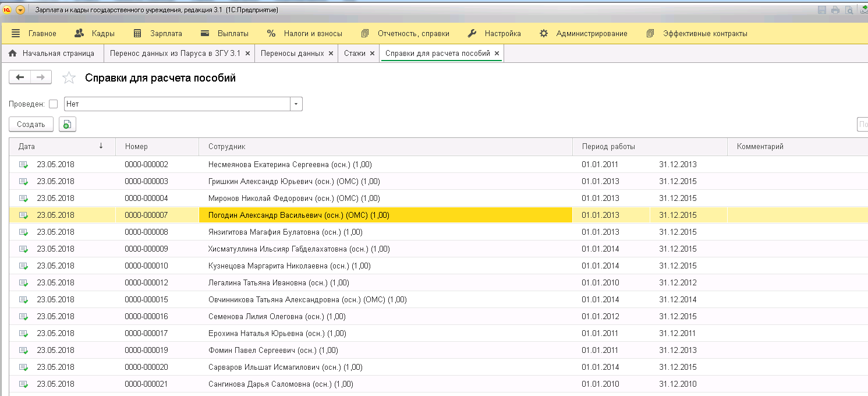Open the Налоги и взносы menu

(x=304, y=33)
